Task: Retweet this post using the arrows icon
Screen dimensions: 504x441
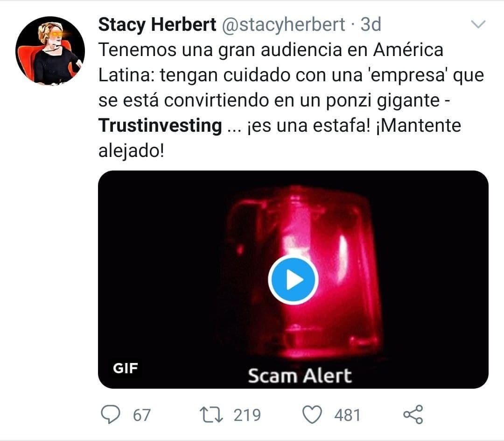Action: (x=211, y=415)
